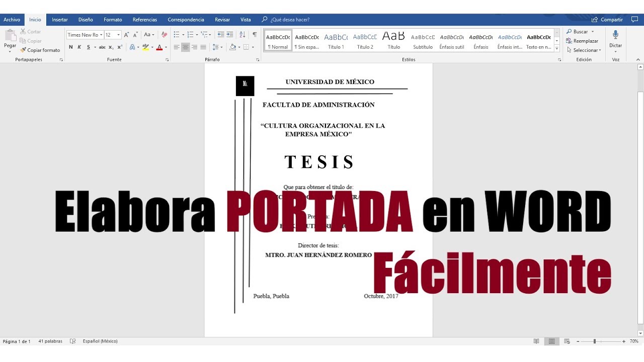Switch to Modo de lectura view
Image resolution: width=644 pixels, height=362 pixels.
(536, 341)
